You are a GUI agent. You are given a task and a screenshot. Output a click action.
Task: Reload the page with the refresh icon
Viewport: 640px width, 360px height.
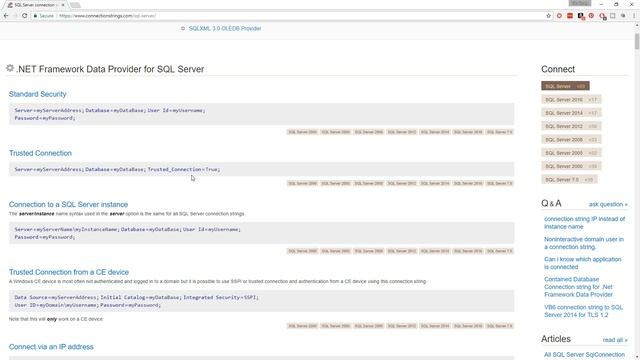(24, 16)
